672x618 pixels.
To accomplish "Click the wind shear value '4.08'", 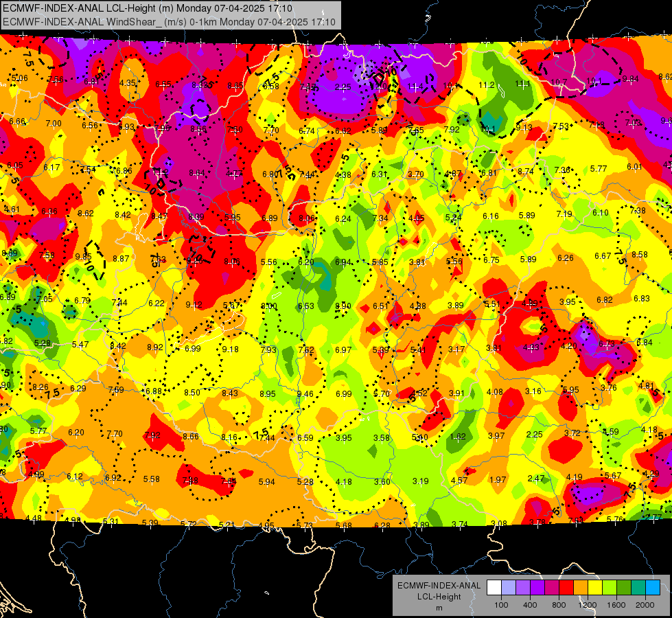I will click(495, 392).
